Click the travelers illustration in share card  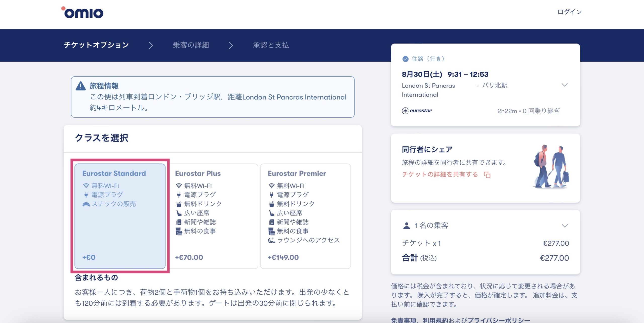[551, 166]
